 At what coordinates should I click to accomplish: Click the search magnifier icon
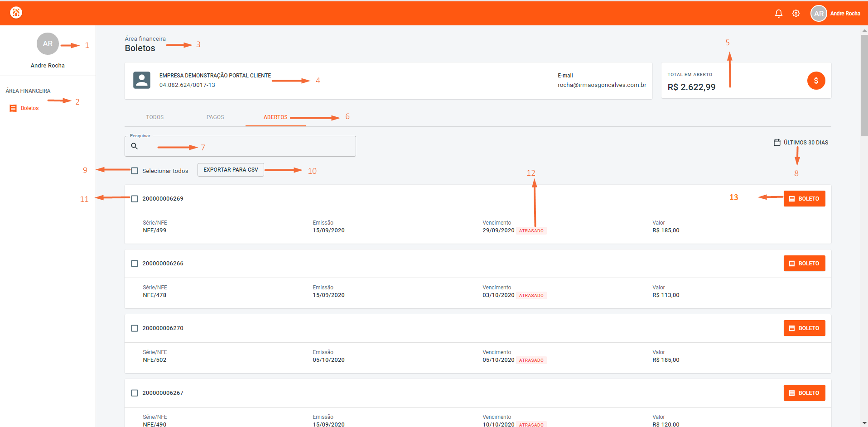click(x=135, y=146)
